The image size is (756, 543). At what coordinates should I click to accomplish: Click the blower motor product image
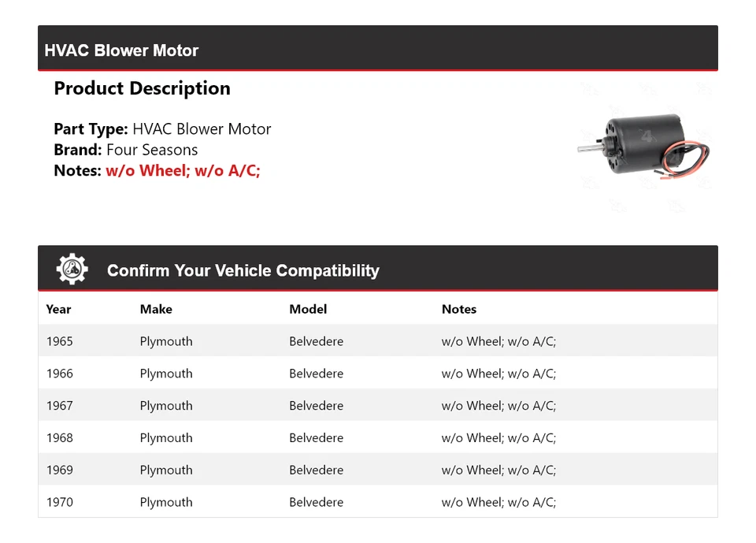[643, 147]
